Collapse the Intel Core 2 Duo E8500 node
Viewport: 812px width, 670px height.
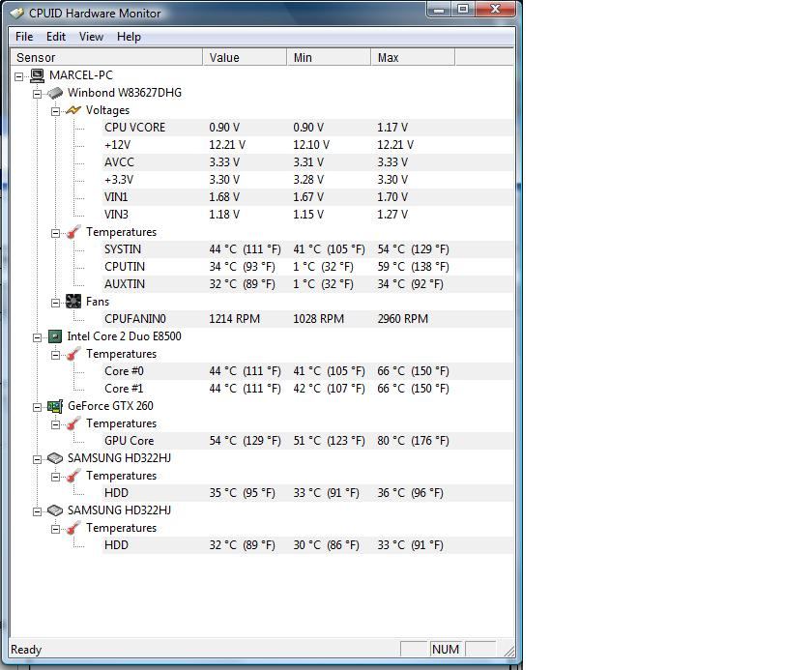tap(38, 337)
